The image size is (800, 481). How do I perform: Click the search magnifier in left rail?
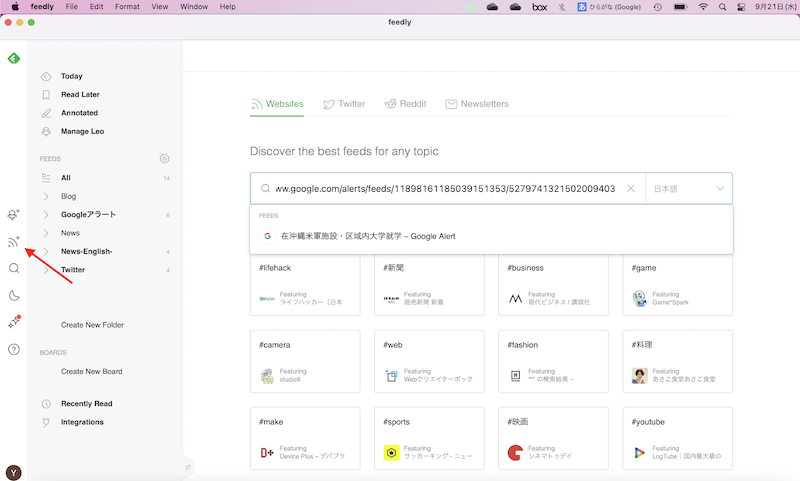click(x=14, y=268)
